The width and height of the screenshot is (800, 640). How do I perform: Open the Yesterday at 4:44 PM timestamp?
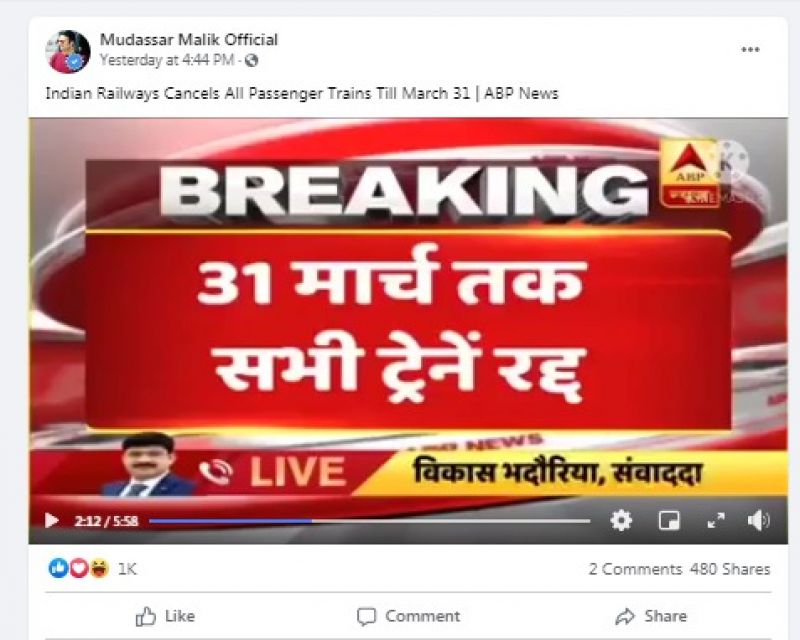pos(167,60)
